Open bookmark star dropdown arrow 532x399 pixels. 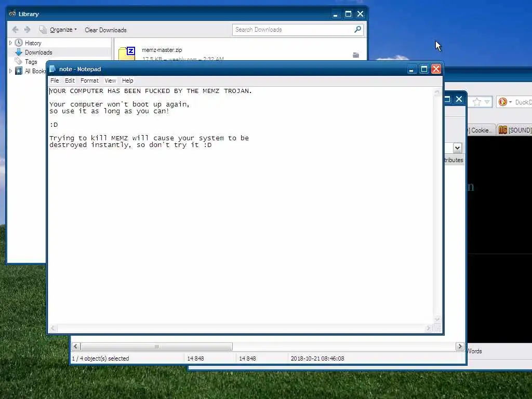[x=487, y=102]
